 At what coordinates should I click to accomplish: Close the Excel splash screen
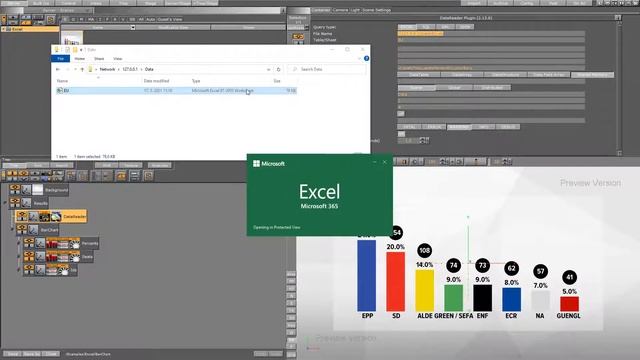pyautogui.click(x=384, y=162)
